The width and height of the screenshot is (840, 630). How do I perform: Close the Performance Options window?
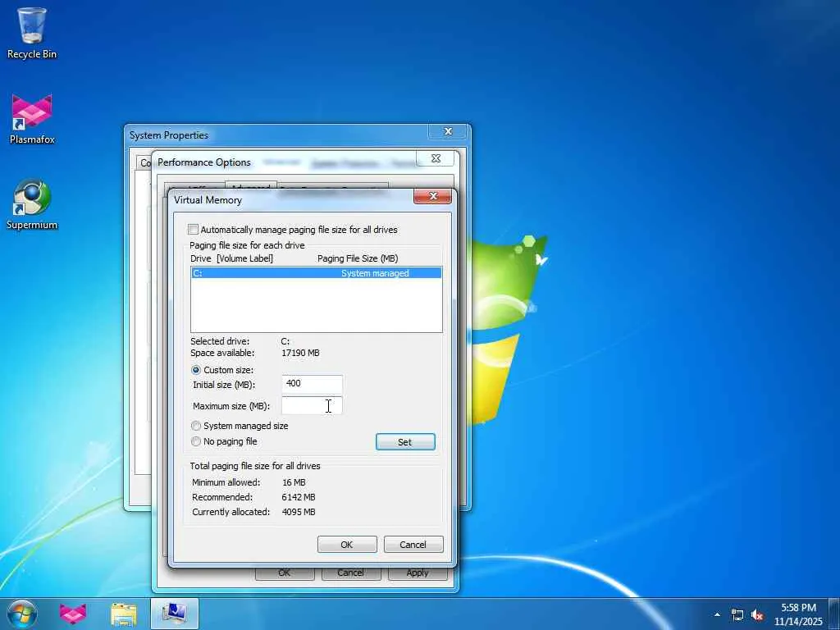[x=436, y=158]
